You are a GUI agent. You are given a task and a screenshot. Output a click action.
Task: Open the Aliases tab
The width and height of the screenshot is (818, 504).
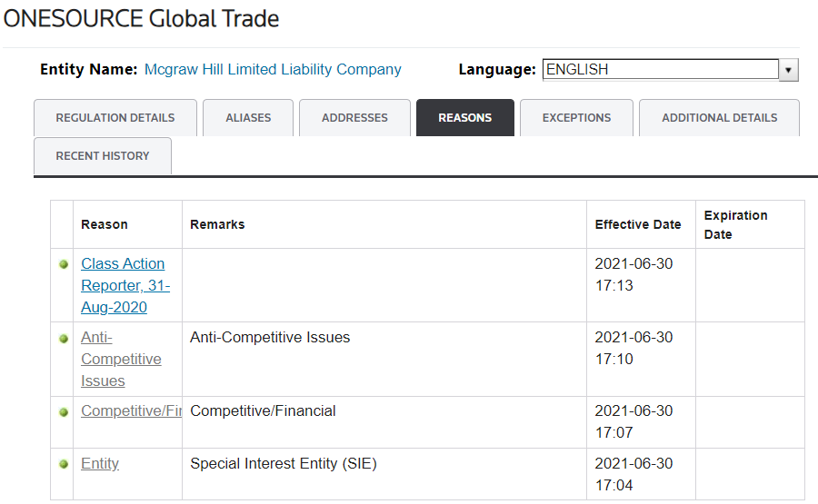248,118
